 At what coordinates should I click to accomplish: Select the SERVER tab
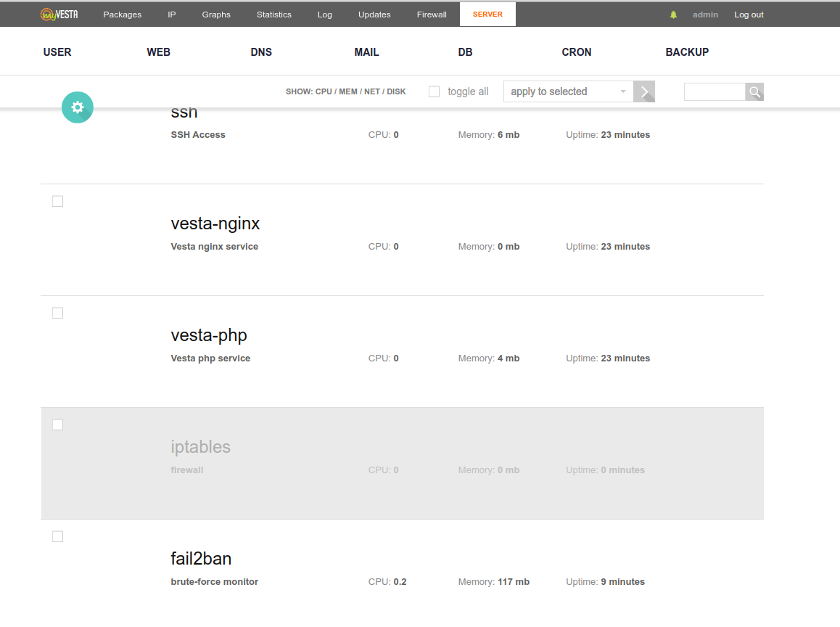pos(487,14)
